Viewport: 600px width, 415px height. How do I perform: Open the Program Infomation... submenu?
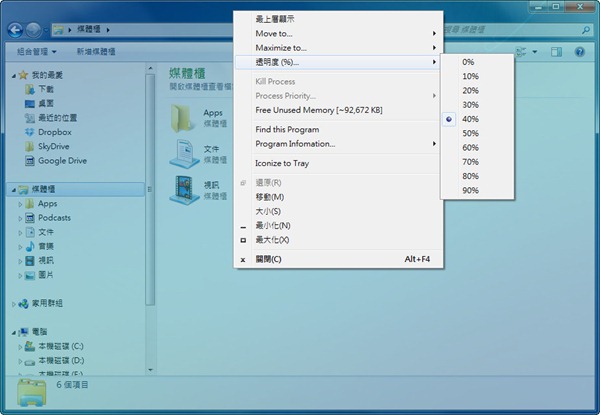click(x=338, y=144)
